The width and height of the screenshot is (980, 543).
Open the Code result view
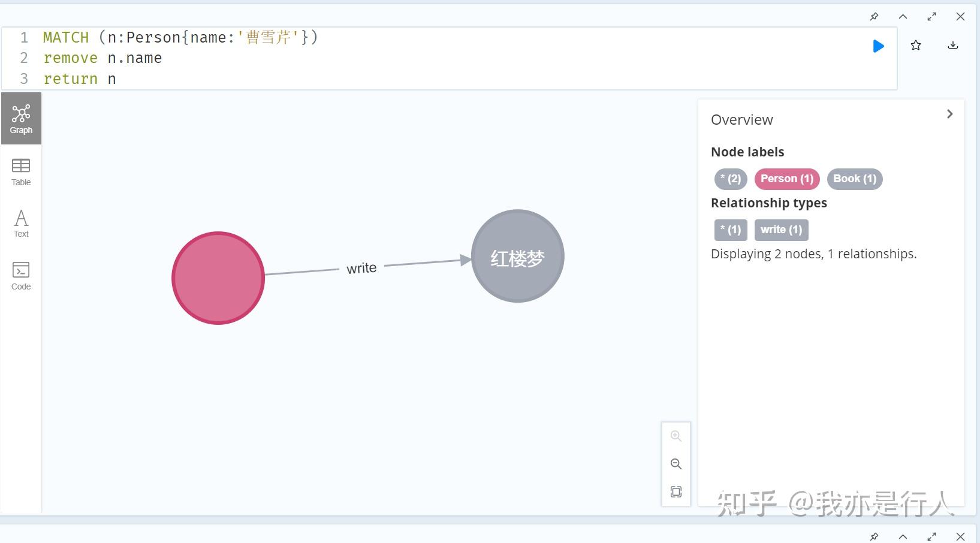20,276
